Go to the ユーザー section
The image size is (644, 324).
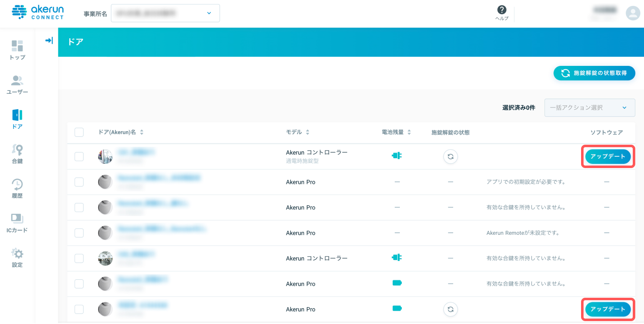click(x=17, y=85)
